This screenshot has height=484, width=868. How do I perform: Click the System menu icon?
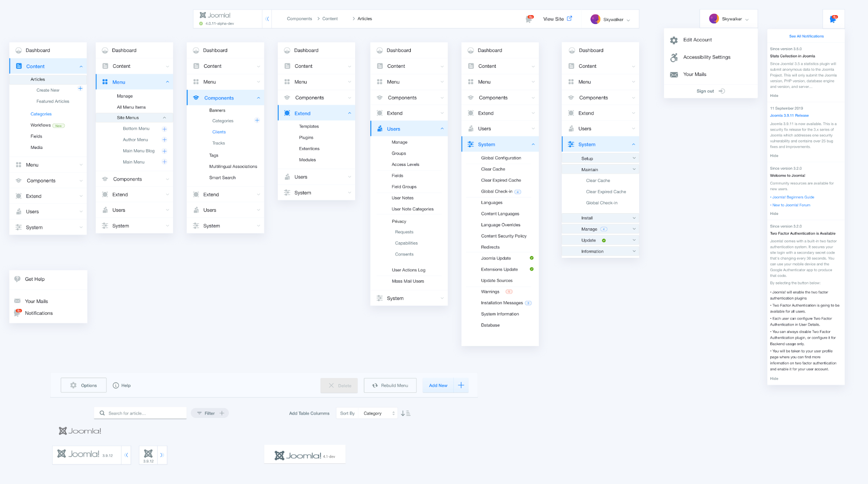(19, 227)
